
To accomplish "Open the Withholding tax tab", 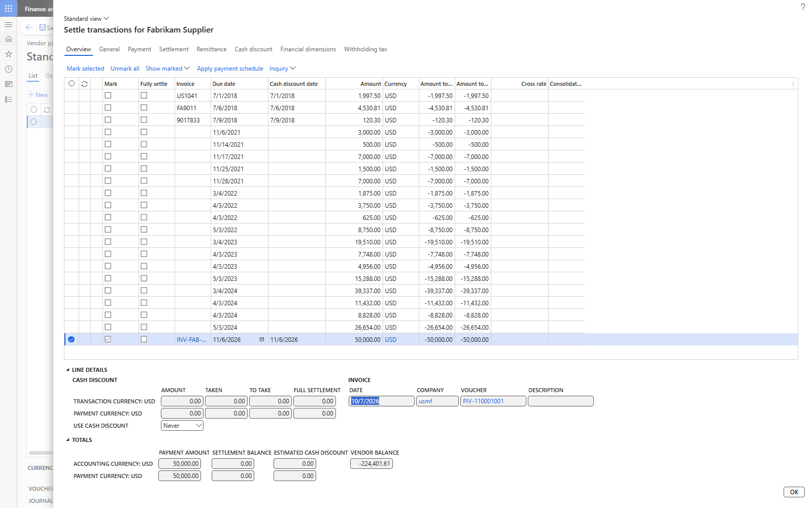I will (x=365, y=49).
